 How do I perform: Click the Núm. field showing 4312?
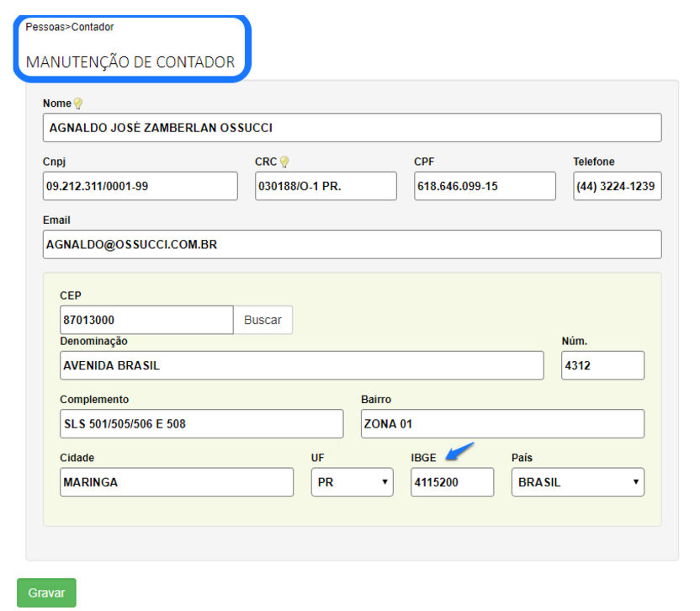(x=602, y=365)
